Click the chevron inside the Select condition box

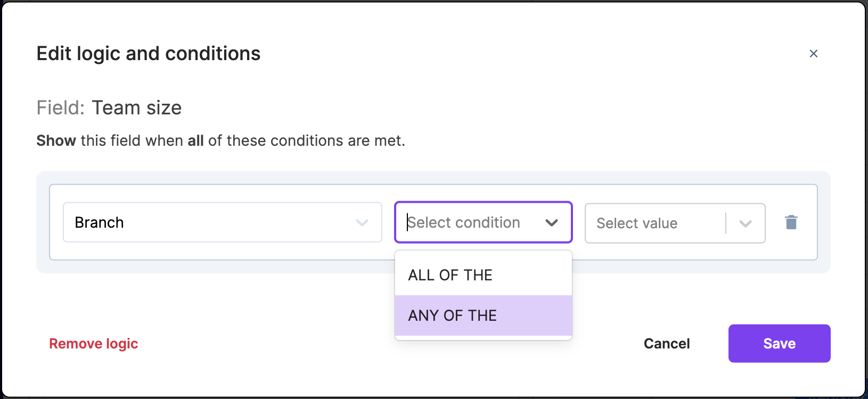pos(552,222)
